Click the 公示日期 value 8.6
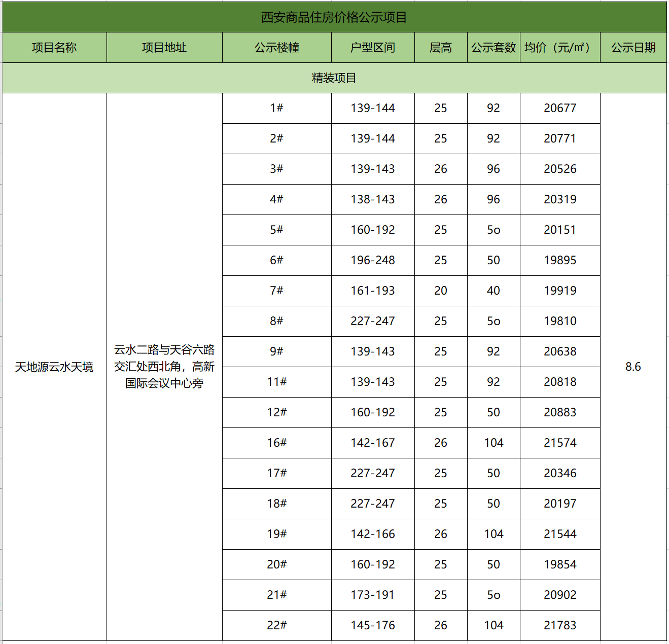669x644 pixels. (x=633, y=367)
